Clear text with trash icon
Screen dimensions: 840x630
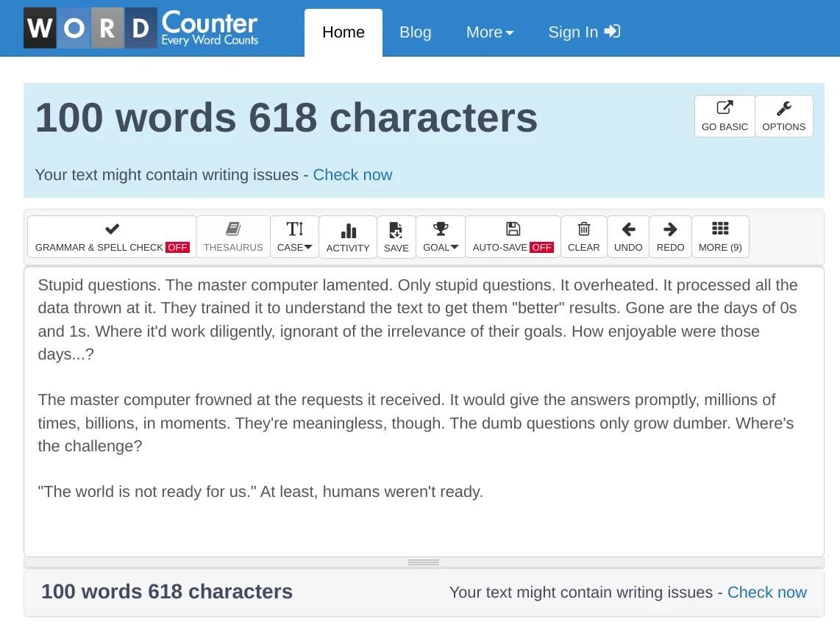pyautogui.click(x=583, y=237)
